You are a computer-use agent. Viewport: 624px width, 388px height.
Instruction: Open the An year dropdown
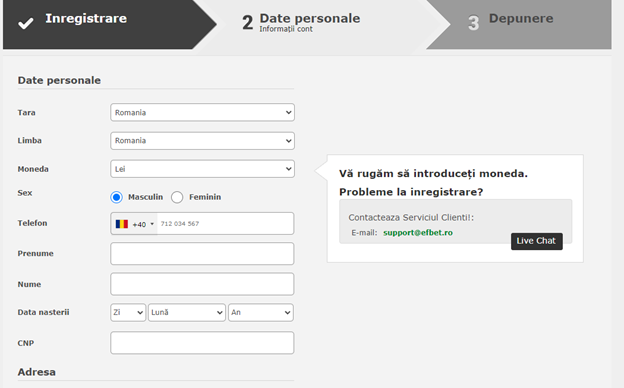[261, 312]
